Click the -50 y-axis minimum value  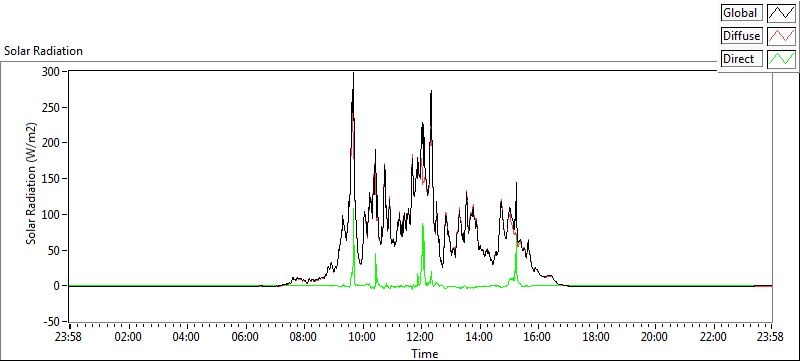coord(53,322)
